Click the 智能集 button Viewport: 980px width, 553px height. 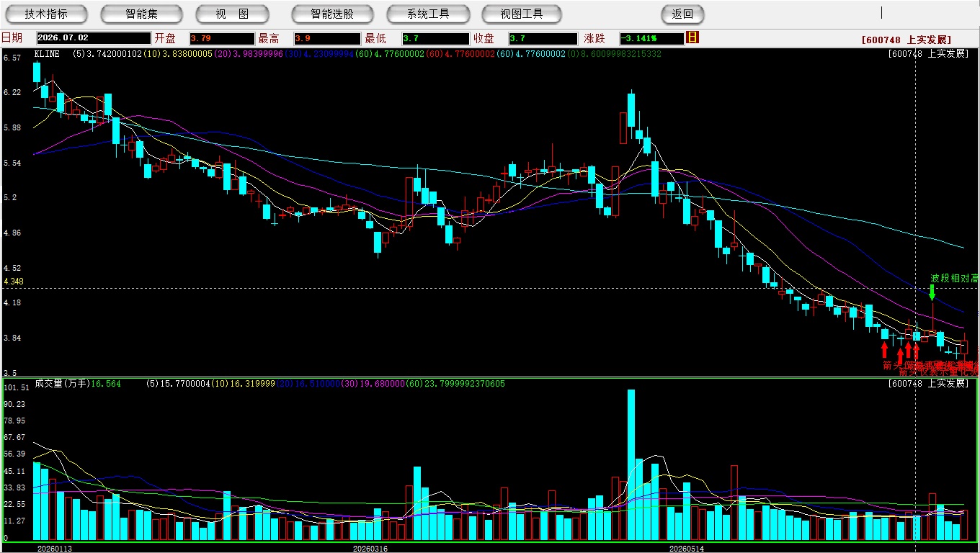pyautogui.click(x=141, y=14)
